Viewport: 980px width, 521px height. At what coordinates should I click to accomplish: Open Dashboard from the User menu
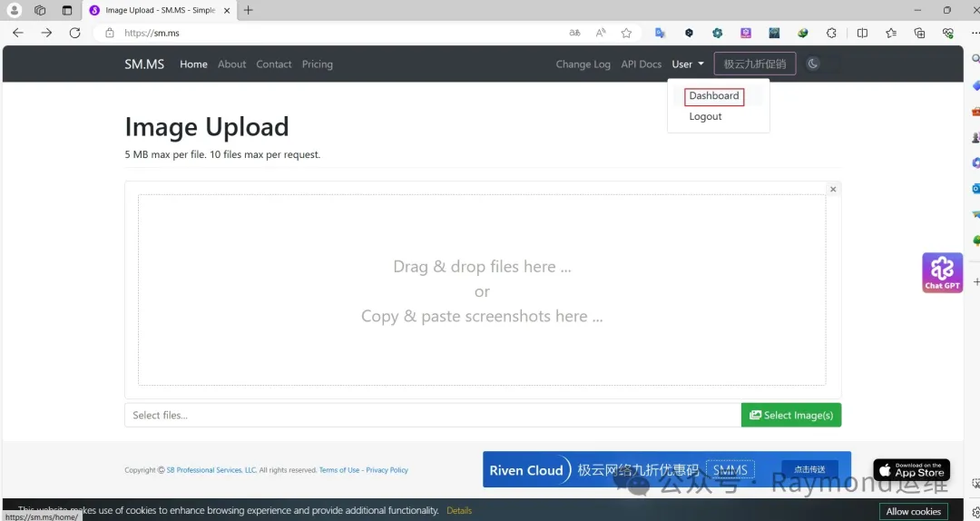coord(714,95)
